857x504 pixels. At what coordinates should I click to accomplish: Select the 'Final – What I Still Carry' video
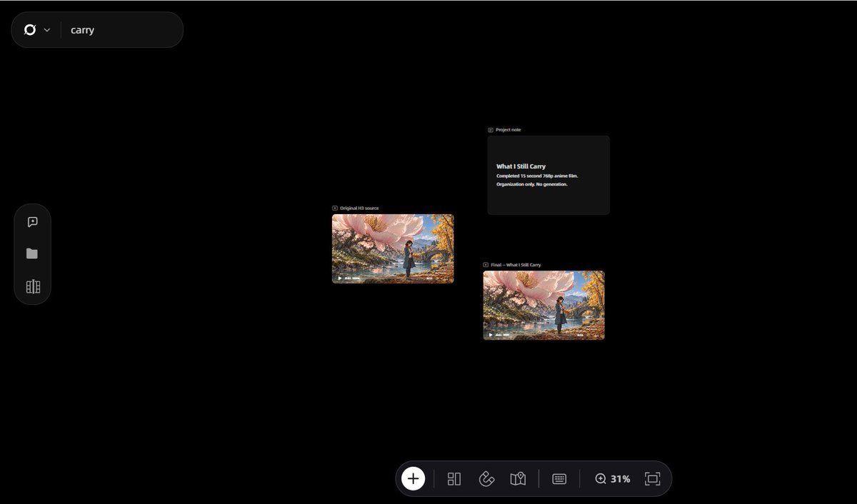coord(543,305)
